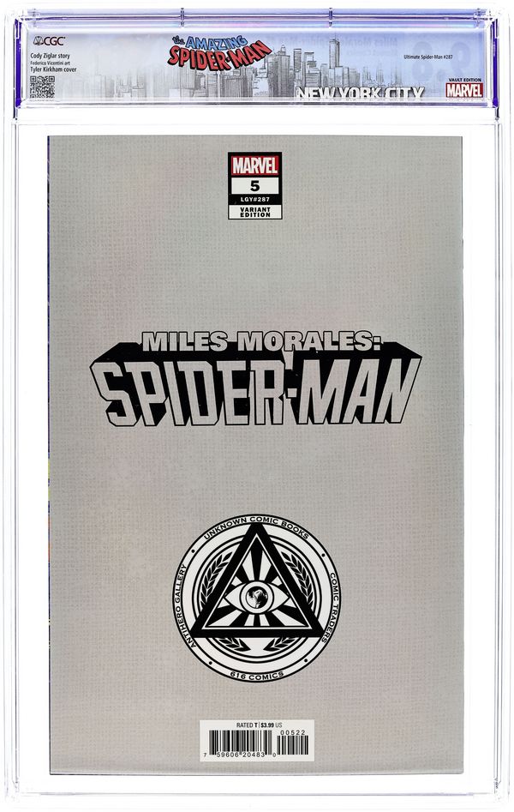Click the Ultimate Spider-Man #287 note
The height and width of the screenshot is (812, 514).
(428, 57)
